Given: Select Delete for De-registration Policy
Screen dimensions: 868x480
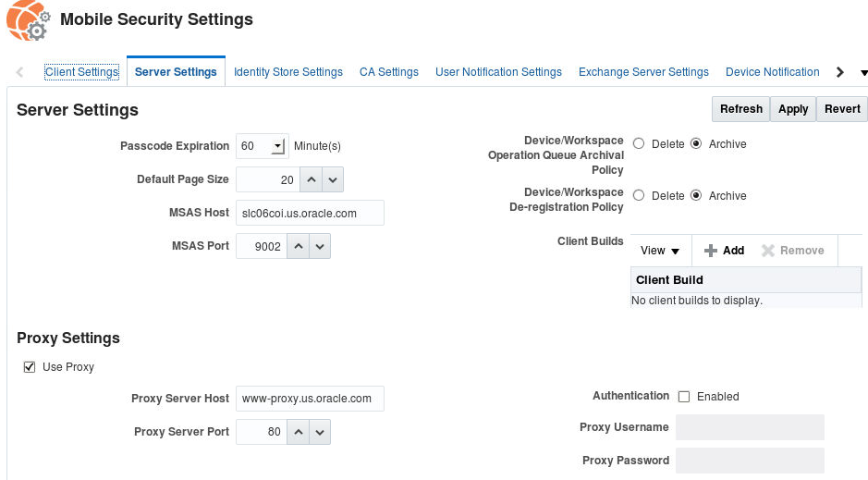Looking at the screenshot, I should [639, 196].
